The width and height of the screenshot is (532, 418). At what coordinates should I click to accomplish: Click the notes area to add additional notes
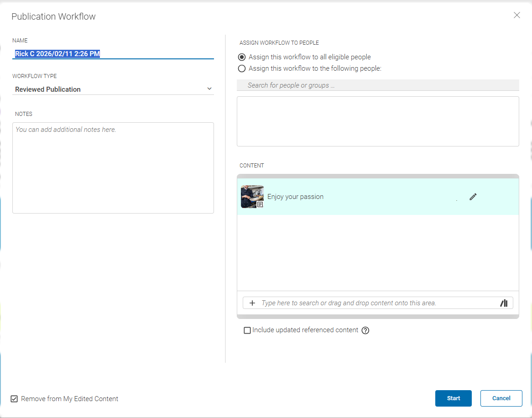coord(113,167)
